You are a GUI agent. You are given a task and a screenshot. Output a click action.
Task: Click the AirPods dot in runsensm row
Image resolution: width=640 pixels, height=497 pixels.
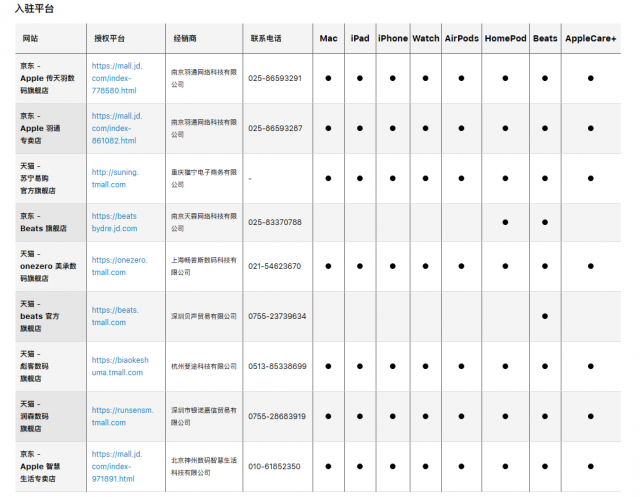[x=461, y=416]
